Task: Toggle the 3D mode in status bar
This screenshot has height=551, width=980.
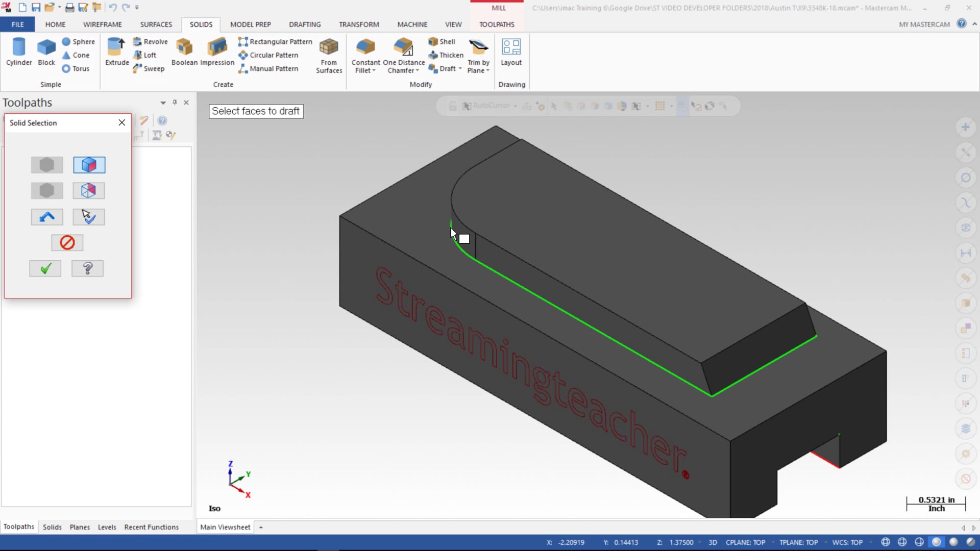Action: [x=713, y=542]
